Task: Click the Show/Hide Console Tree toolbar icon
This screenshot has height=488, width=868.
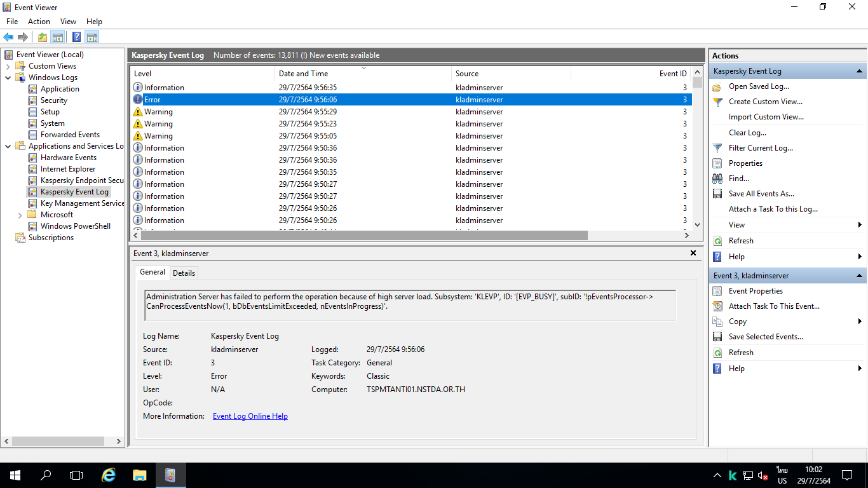Action: click(x=58, y=37)
